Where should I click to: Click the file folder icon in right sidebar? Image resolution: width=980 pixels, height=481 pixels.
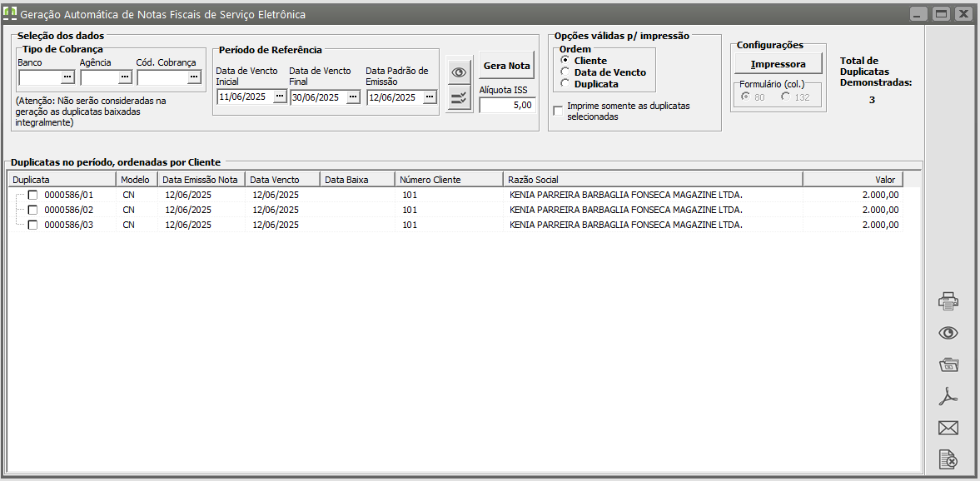(948, 364)
